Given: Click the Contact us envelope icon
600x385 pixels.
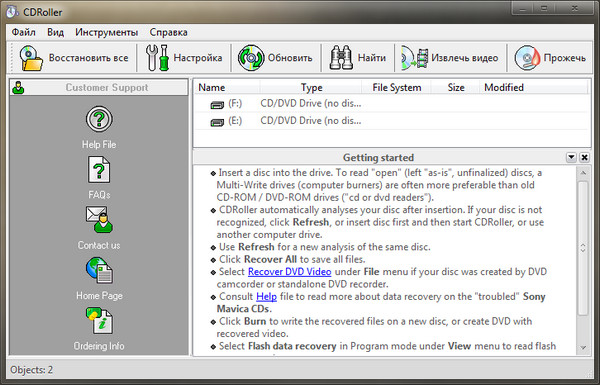Looking at the screenshot, I should click(x=99, y=219).
